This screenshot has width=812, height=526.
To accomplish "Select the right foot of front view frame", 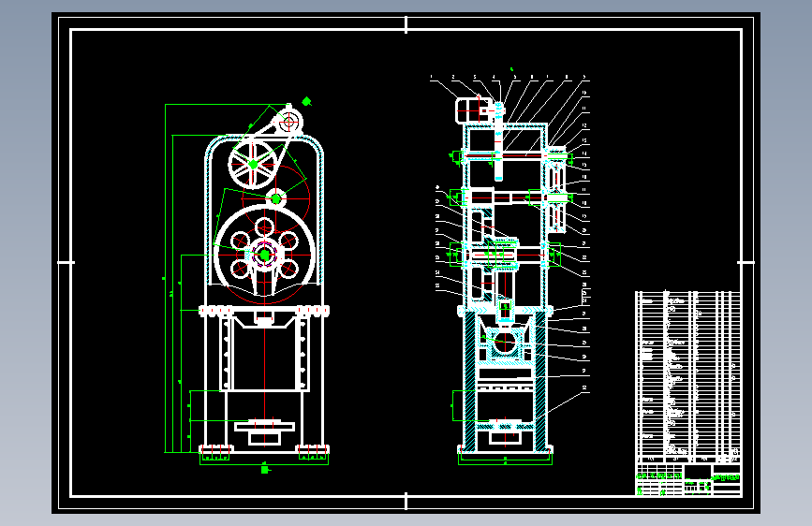I will pyautogui.click(x=313, y=449).
